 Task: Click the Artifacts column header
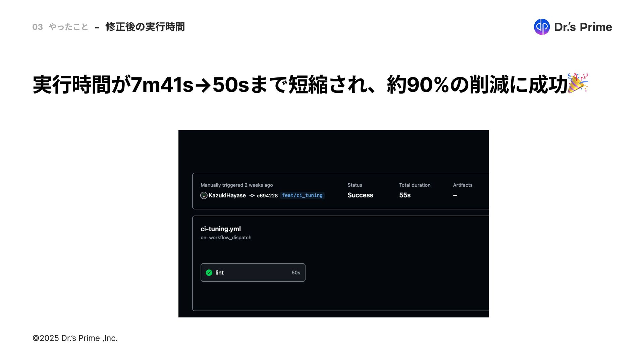coord(463,185)
